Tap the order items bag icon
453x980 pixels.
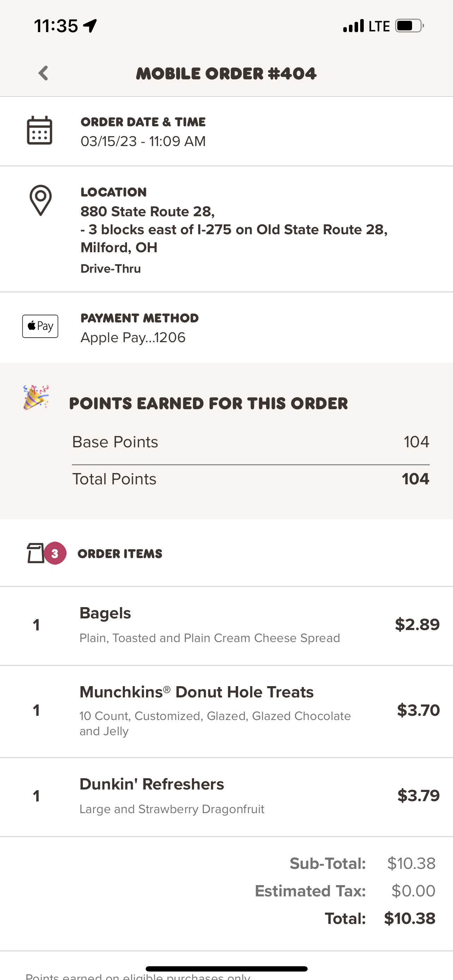(35, 553)
